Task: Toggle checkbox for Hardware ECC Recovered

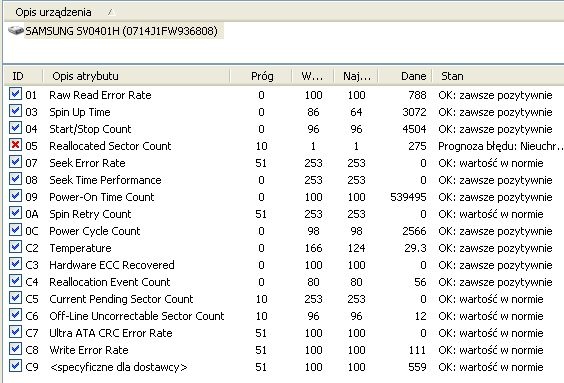Action: pos(15,264)
